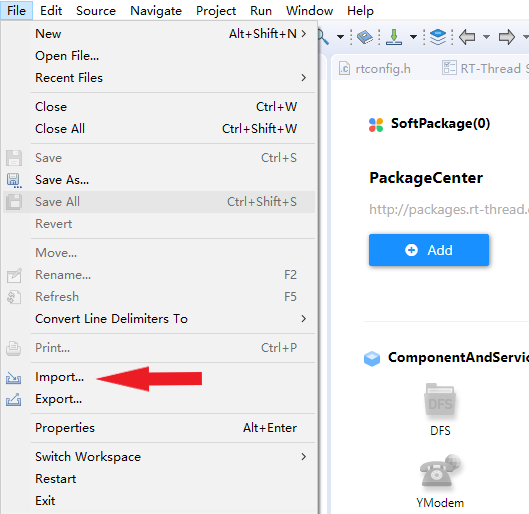
Task: Click the back navigation arrow icon
Action: point(467,36)
